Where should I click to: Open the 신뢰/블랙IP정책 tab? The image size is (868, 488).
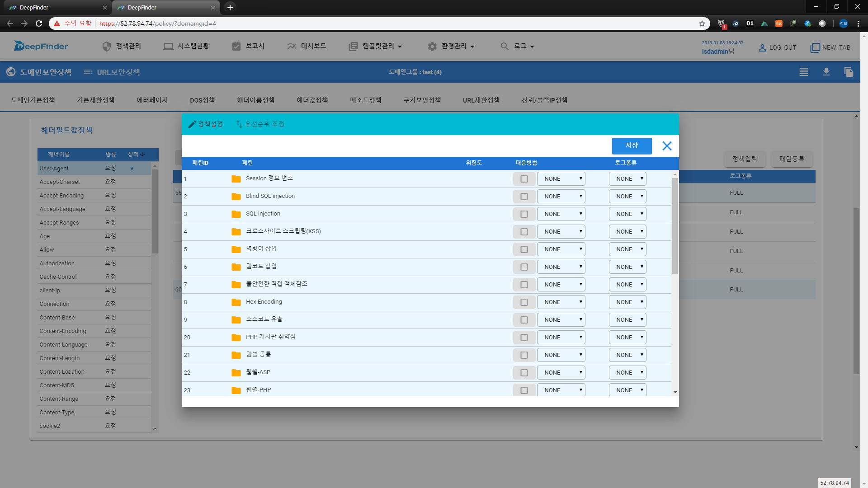coord(544,100)
